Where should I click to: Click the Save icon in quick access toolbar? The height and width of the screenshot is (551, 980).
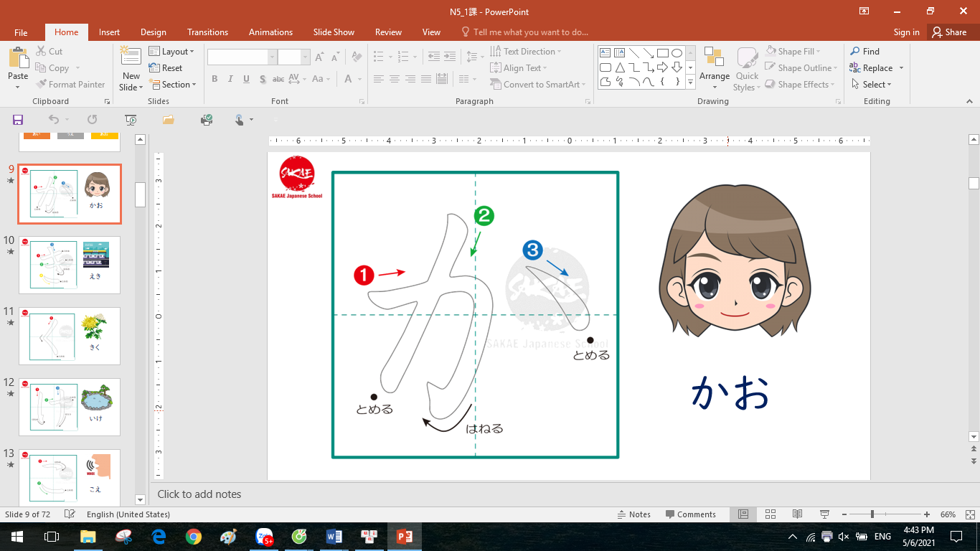click(x=18, y=120)
